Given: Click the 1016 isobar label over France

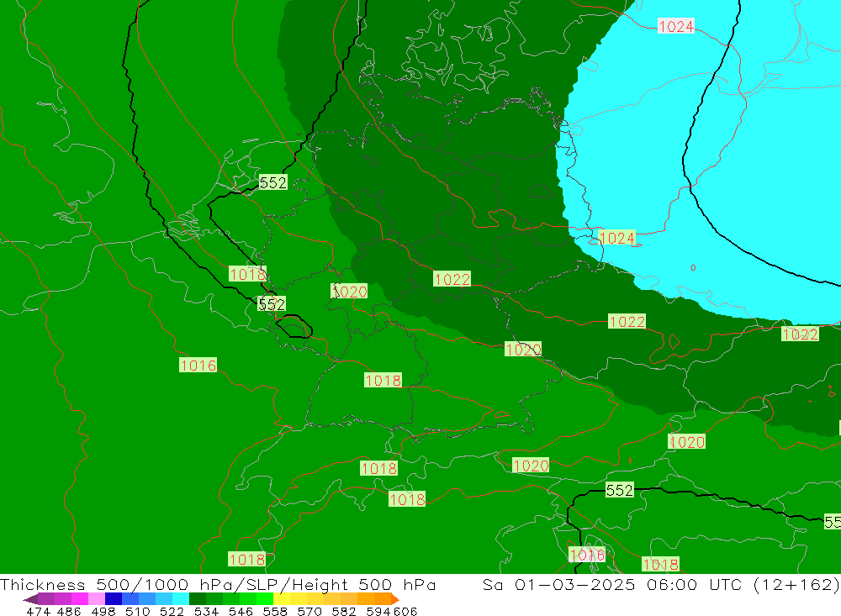Looking at the screenshot, I should pyautogui.click(x=198, y=365).
